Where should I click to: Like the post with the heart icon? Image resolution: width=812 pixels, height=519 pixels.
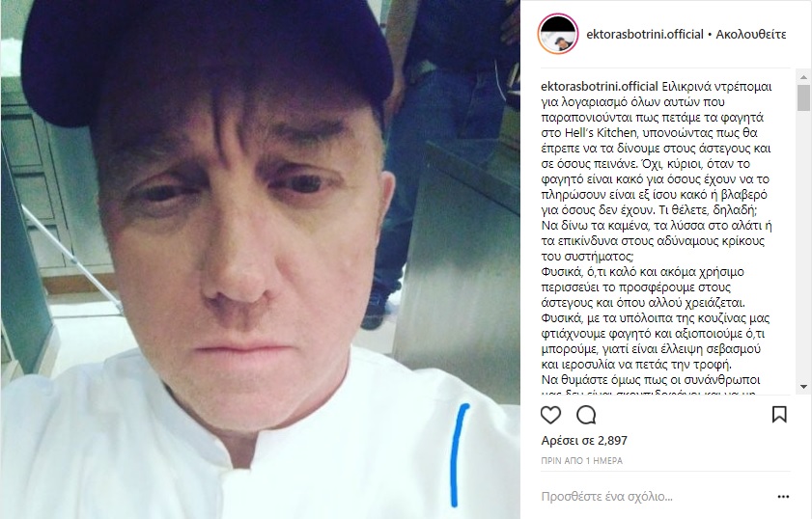(550, 415)
